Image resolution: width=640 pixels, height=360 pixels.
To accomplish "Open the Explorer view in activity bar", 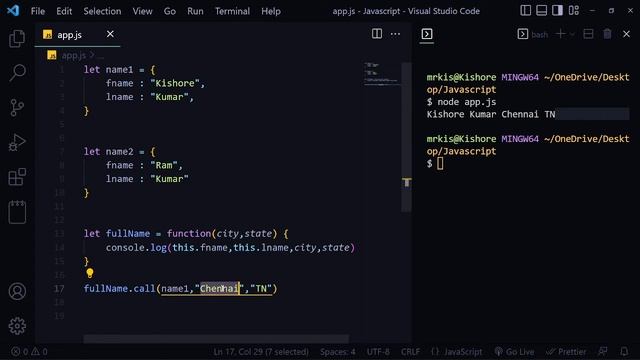I will pyautogui.click(x=17, y=39).
